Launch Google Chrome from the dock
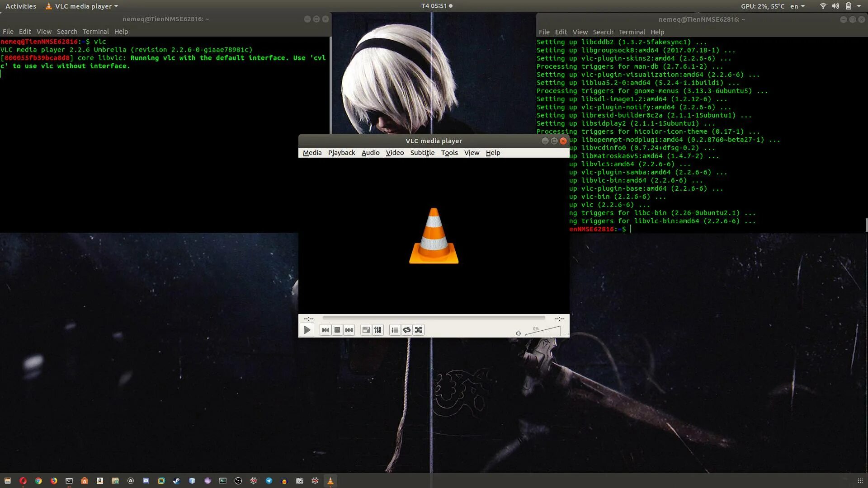 pyautogui.click(x=38, y=481)
